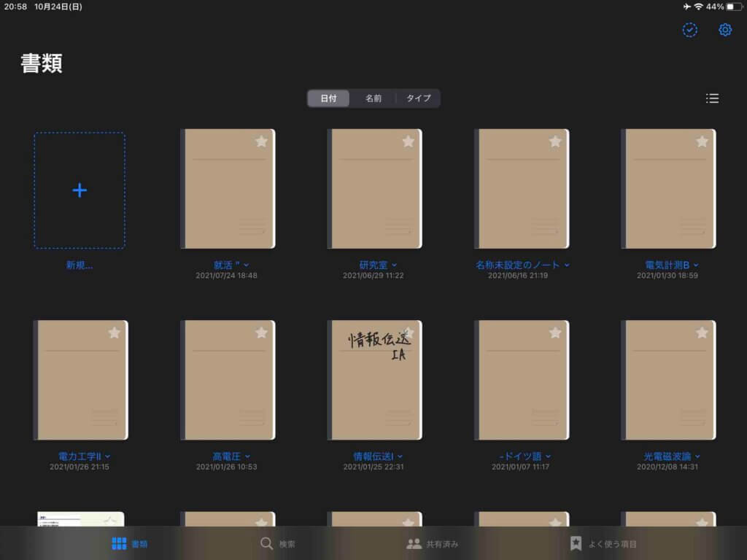
Task: Open the 情報伝送I notebook cover
Action: pos(374,380)
